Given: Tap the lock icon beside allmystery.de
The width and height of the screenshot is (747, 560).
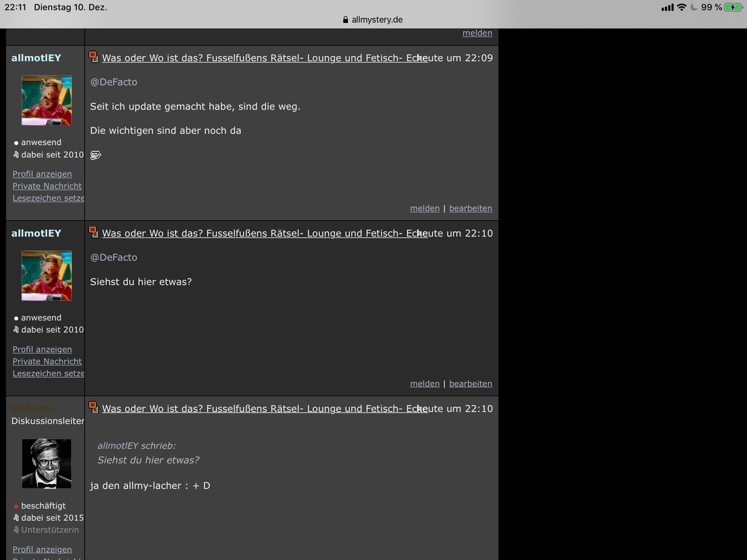Looking at the screenshot, I should [x=346, y=20].
